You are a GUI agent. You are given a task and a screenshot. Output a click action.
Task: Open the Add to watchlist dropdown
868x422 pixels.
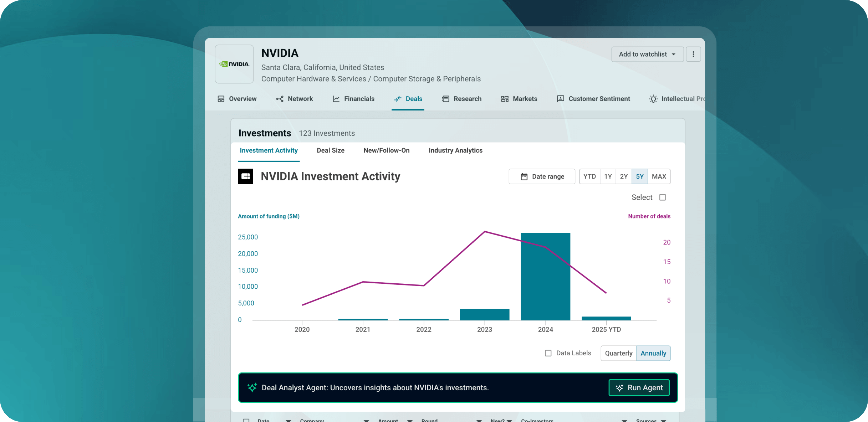(x=647, y=54)
